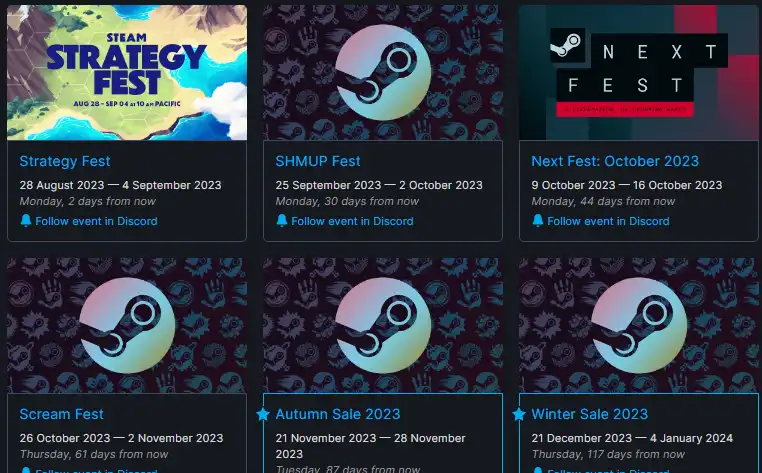Image resolution: width=762 pixels, height=473 pixels.
Task: Click the Steam logo in the Scream Fest banner
Action: tap(127, 325)
